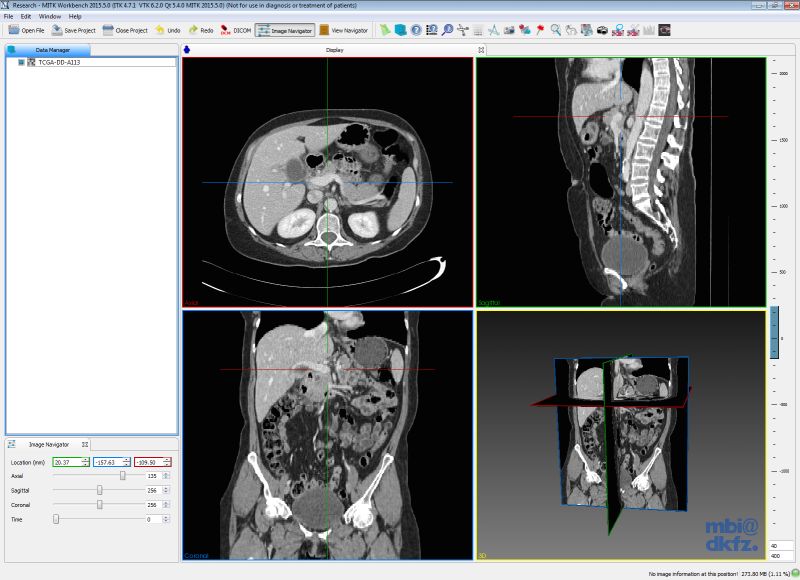Click the dark square icon at toolbar end
The width and height of the screenshot is (800, 580).
point(664,30)
